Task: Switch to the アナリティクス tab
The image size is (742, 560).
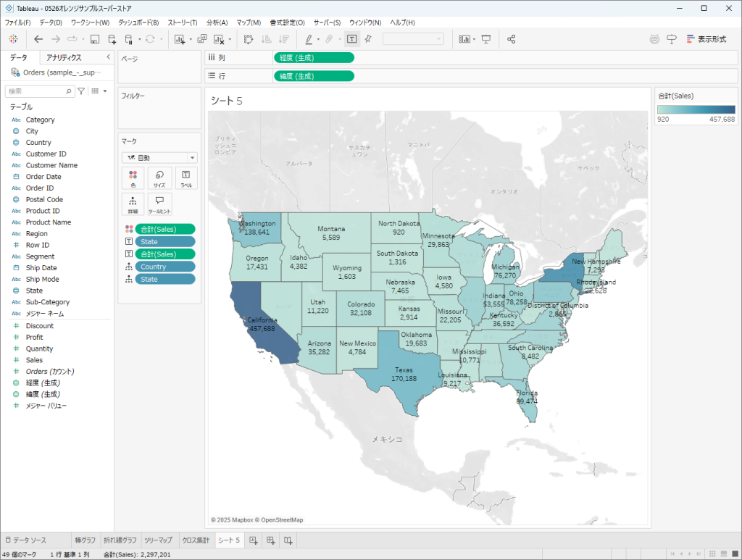Action: (x=64, y=57)
